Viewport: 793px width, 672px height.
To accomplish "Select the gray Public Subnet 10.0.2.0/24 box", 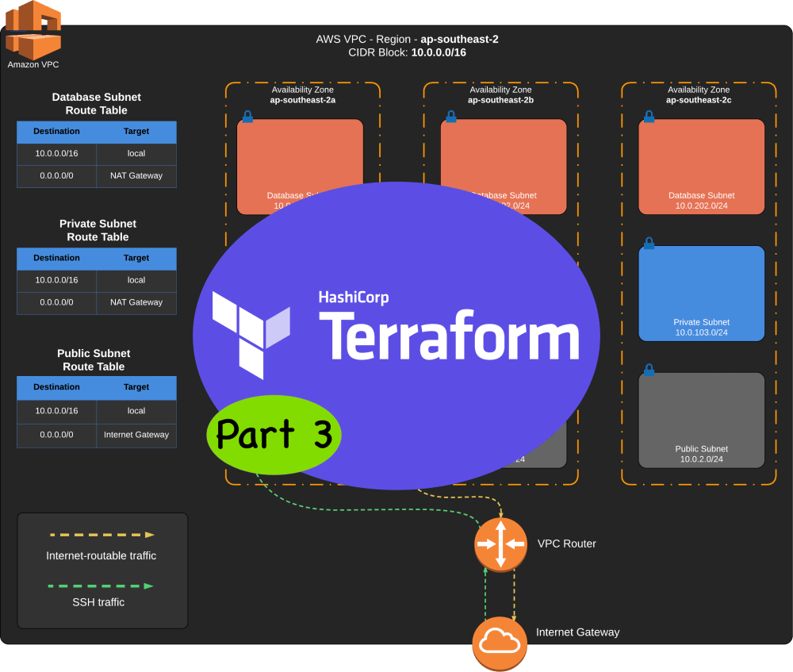I will pos(702,420).
